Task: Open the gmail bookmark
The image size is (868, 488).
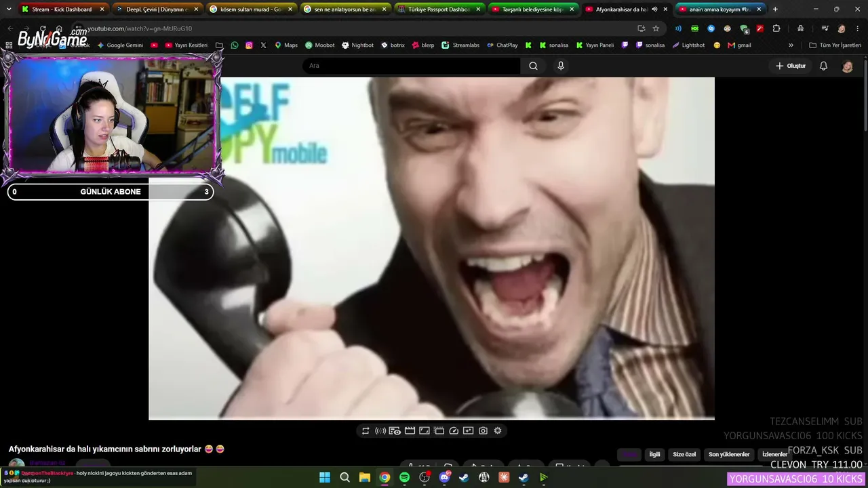Action: click(739, 45)
